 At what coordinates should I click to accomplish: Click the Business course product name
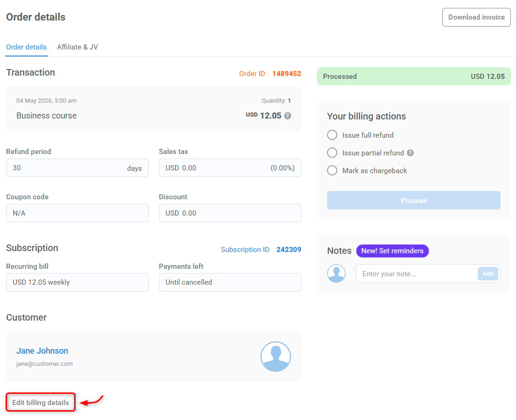point(46,116)
